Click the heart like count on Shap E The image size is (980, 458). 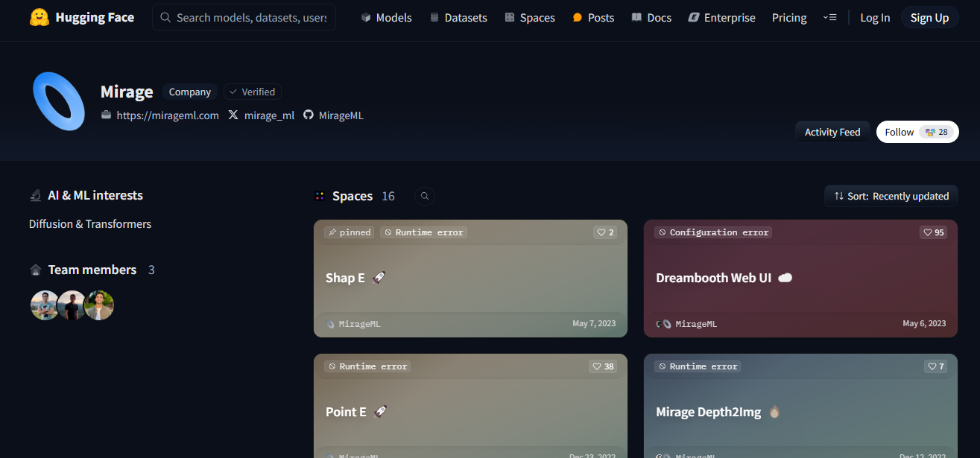[605, 232]
